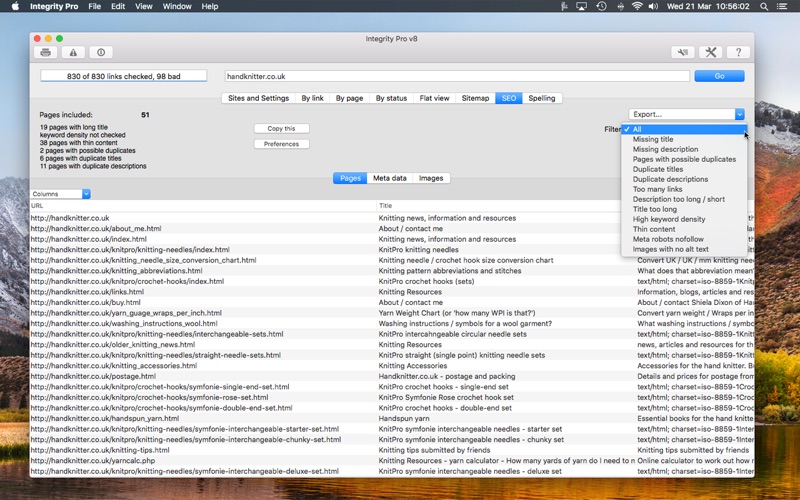Screen dimensions: 800x500
Task: Click title KnitPro Symfonie Rose crochet hook set
Action: coord(446,397)
